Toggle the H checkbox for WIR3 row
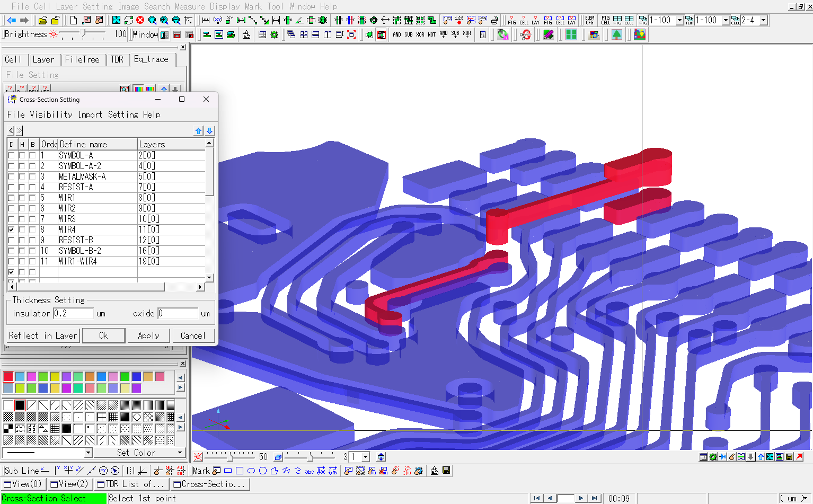 (x=22, y=219)
